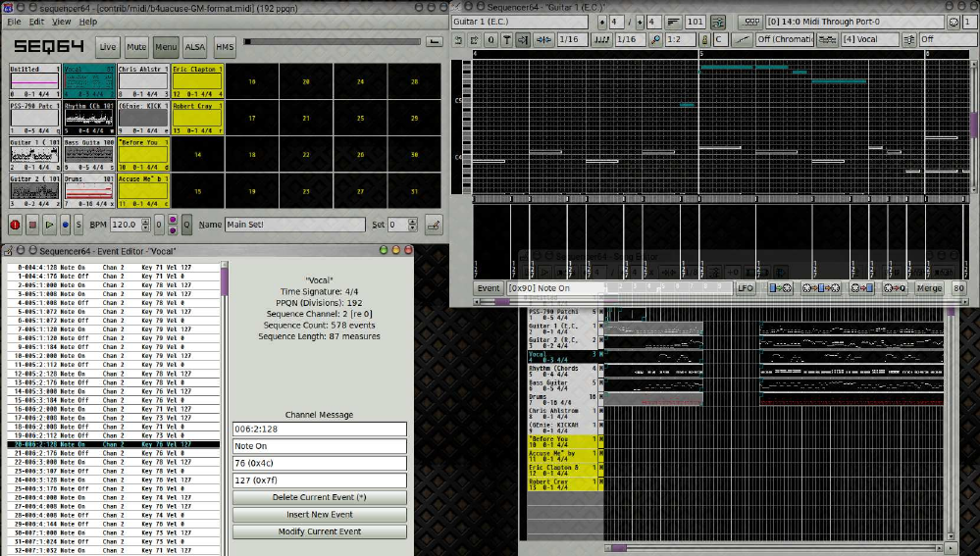Open the File menu
Screen dimensions: 980x556
14,21
